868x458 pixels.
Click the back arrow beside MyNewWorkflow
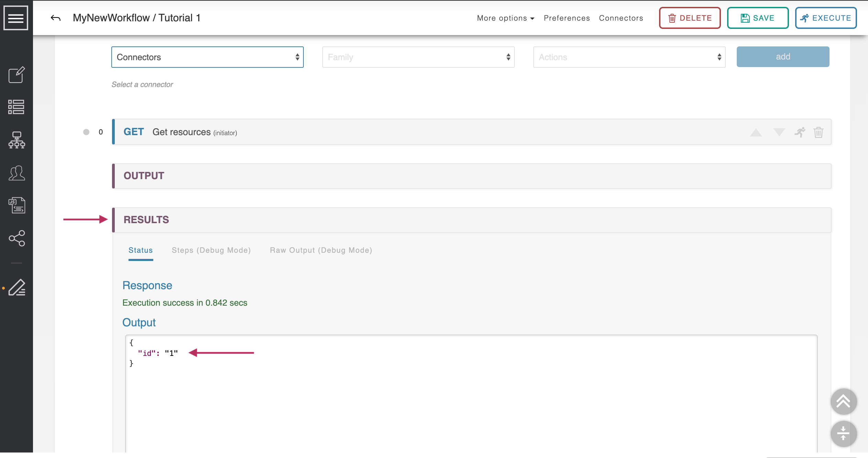56,18
